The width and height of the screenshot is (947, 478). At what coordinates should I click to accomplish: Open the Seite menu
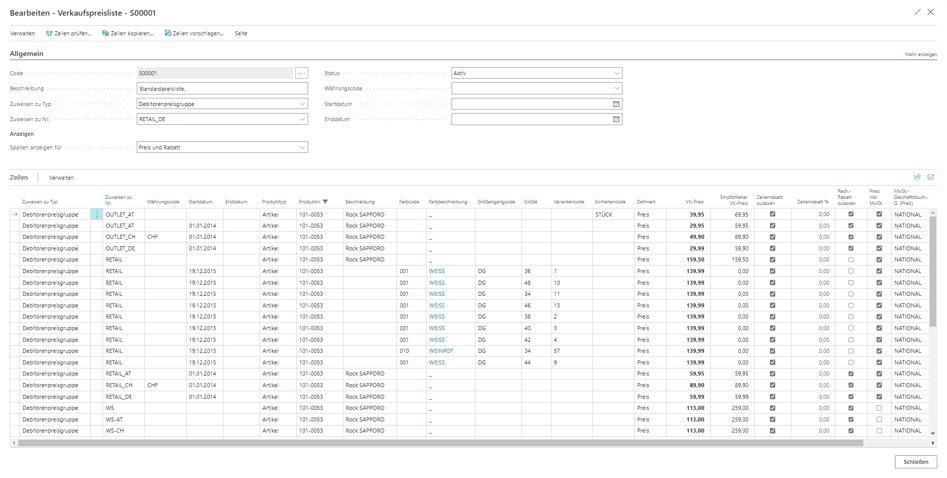click(240, 33)
